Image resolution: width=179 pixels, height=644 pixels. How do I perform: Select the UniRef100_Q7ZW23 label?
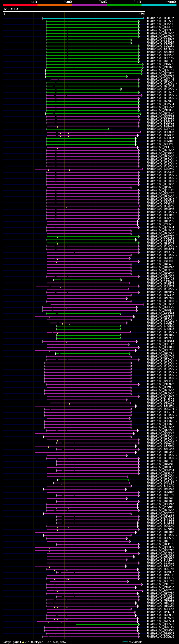(161, 101)
